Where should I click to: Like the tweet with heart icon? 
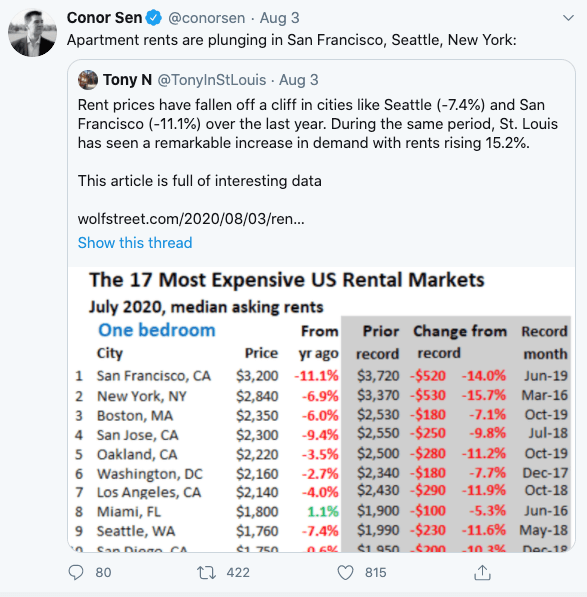click(x=345, y=572)
